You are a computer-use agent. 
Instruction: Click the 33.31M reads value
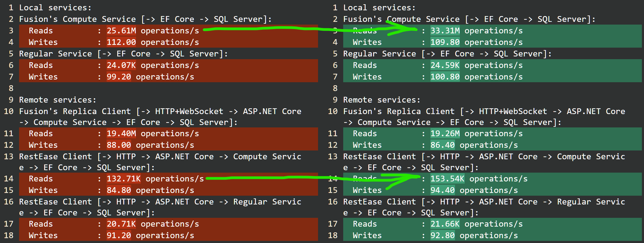pos(445,31)
